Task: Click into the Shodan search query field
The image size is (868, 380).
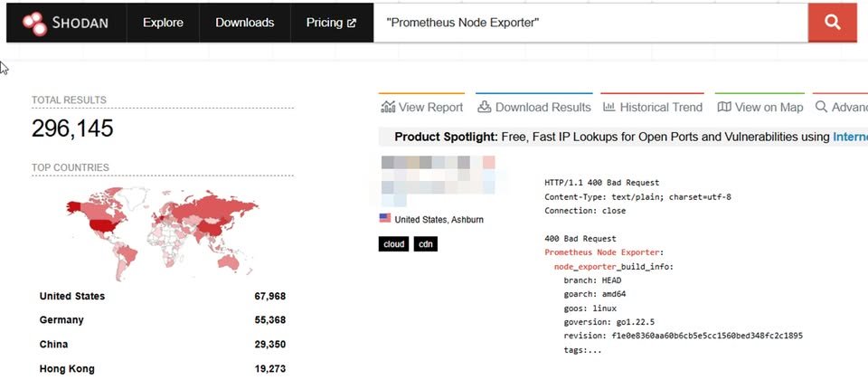Action: (590, 23)
